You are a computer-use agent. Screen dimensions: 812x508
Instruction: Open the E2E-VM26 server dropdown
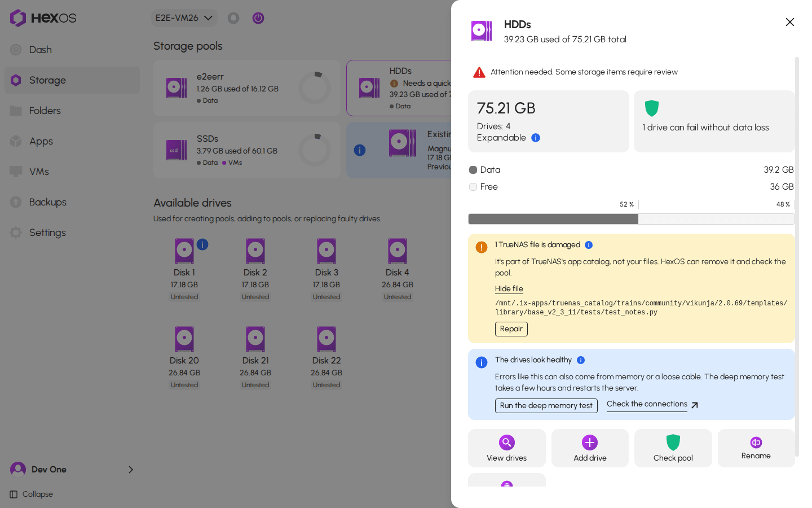[x=184, y=18]
